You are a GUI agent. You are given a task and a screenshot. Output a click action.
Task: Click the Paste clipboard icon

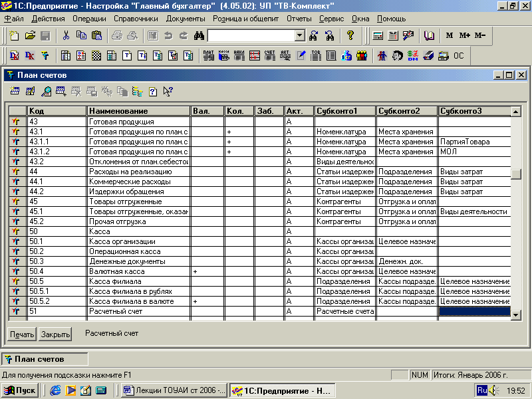pyautogui.click(x=96, y=36)
